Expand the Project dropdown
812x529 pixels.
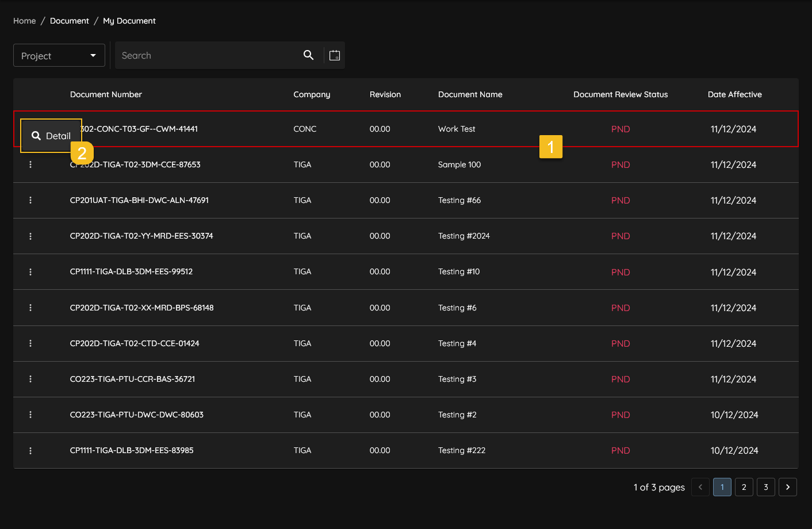[59, 56]
